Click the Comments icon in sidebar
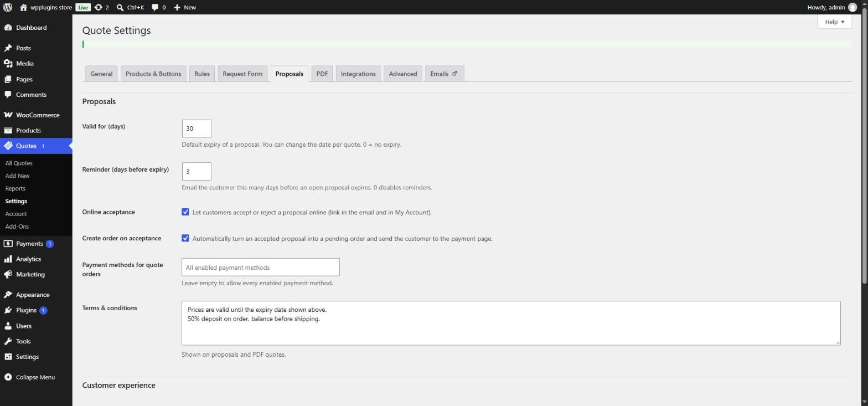Image resolution: width=868 pixels, height=406 pixels. pyautogui.click(x=8, y=95)
